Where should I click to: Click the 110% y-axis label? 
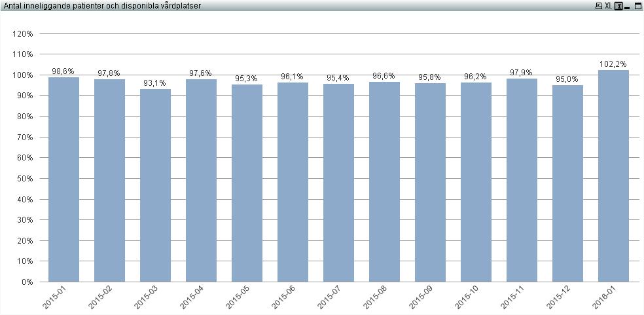(x=23, y=54)
